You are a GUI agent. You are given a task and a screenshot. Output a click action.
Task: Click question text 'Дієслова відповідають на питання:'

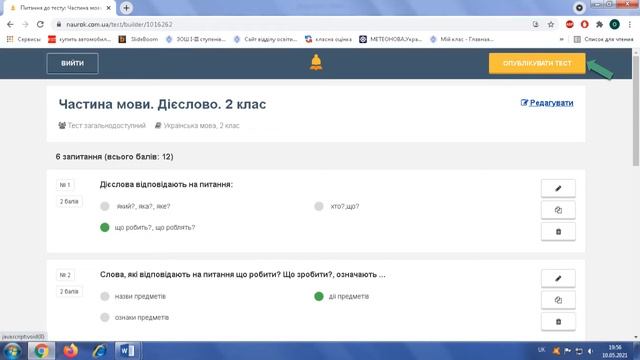[x=166, y=184]
